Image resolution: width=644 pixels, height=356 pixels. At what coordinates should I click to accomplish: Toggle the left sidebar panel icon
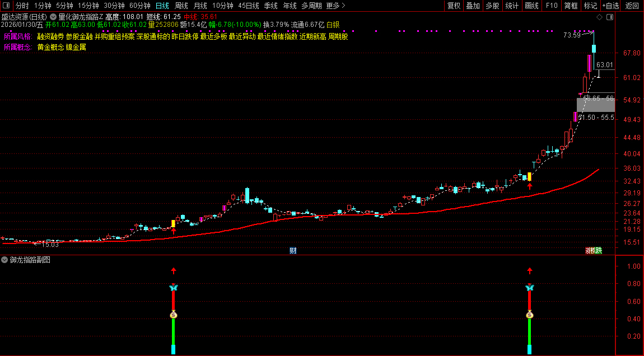[6, 6]
